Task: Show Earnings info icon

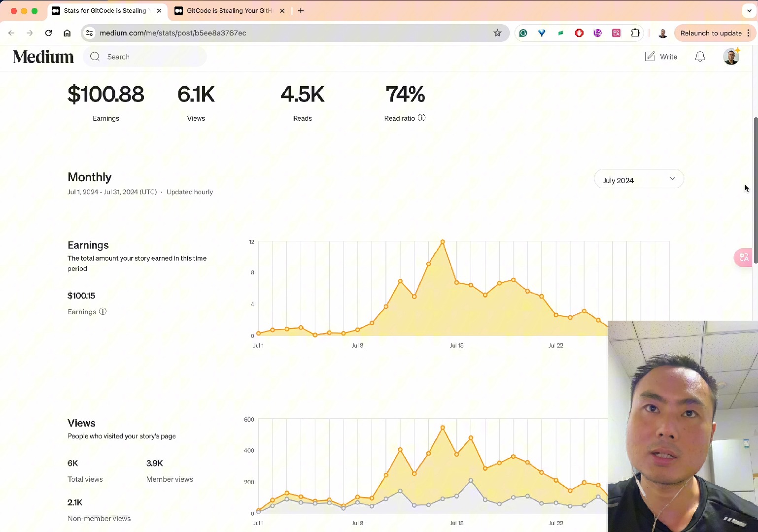Action: (x=103, y=311)
